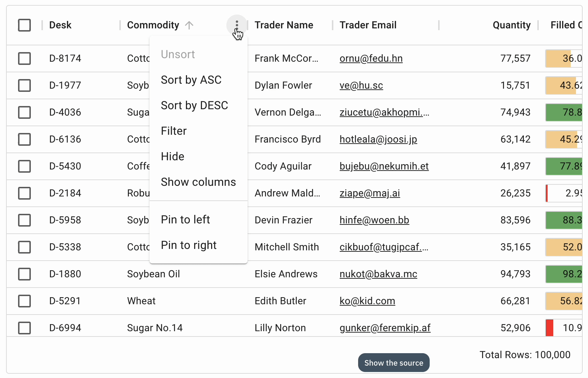The image size is (588, 378).
Task: Tick the checkbox for row D-2184
Action: (24, 193)
